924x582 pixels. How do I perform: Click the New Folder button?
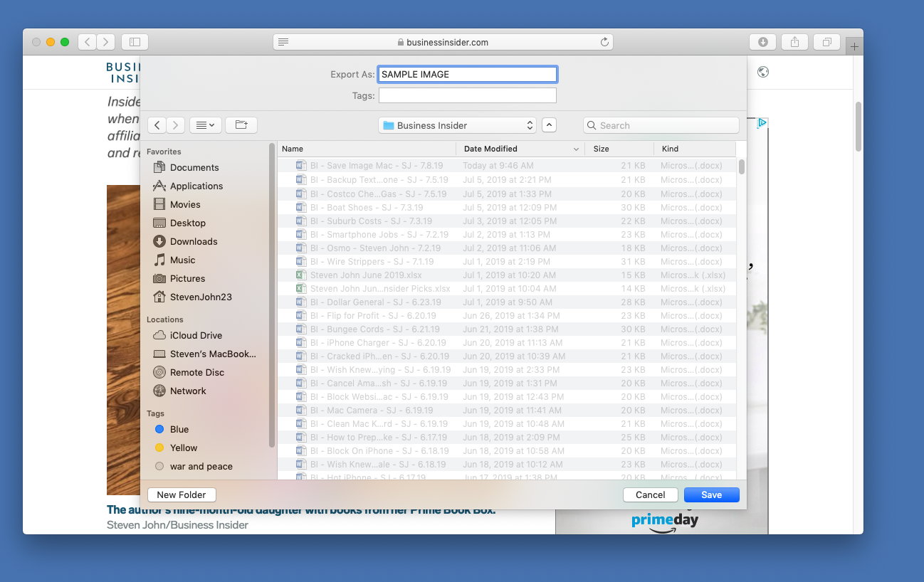(x=182, y=494)
